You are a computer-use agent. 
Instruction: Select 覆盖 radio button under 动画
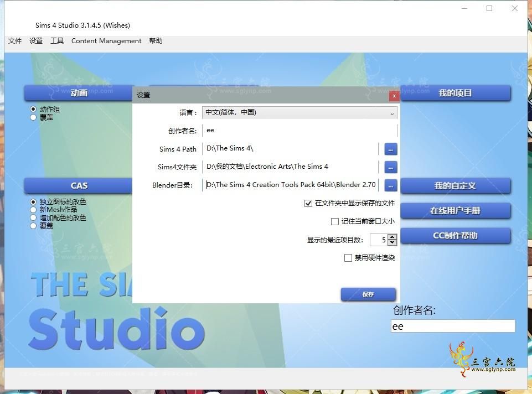point(33,117)
